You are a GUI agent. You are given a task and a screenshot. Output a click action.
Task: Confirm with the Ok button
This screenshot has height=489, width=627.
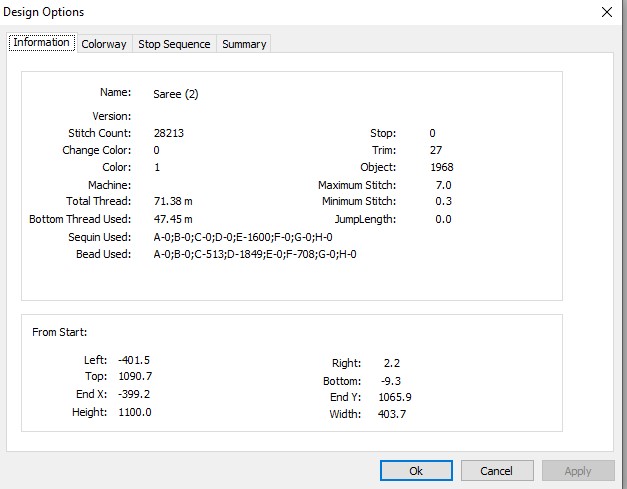(416, 471)
